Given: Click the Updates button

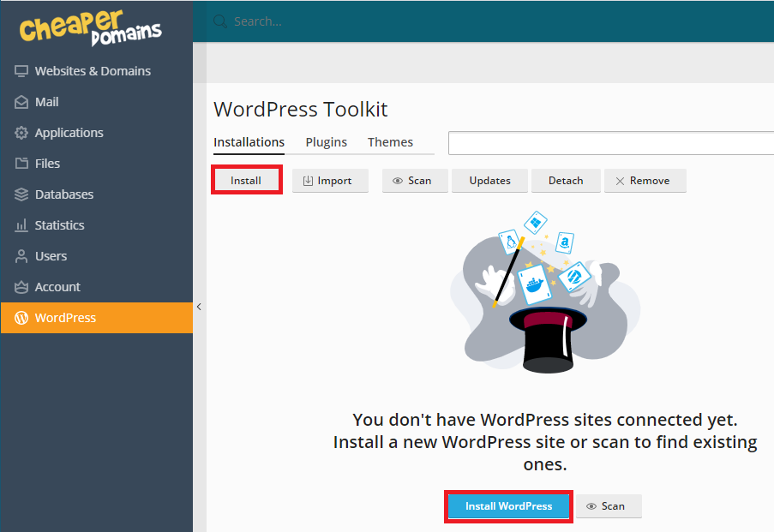Looking at the screenshot, I should click(489, 181).
